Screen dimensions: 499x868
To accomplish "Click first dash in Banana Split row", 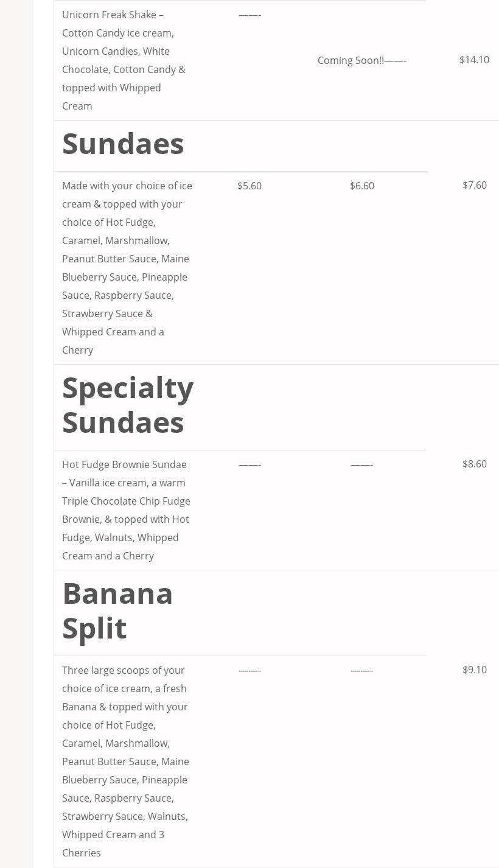I will 249,671.
